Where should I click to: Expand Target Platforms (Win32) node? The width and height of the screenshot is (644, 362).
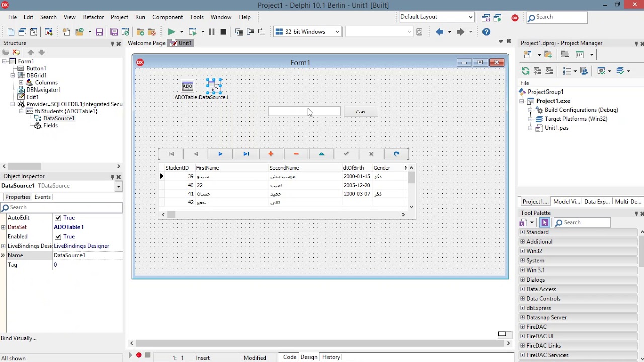pyautogui.click(x=530, y=119)
